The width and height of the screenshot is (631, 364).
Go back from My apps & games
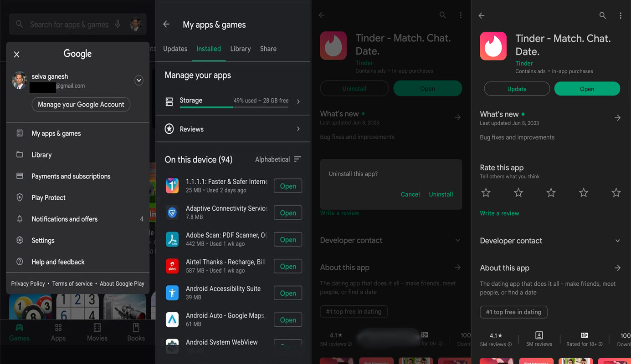tap(166, 25)
